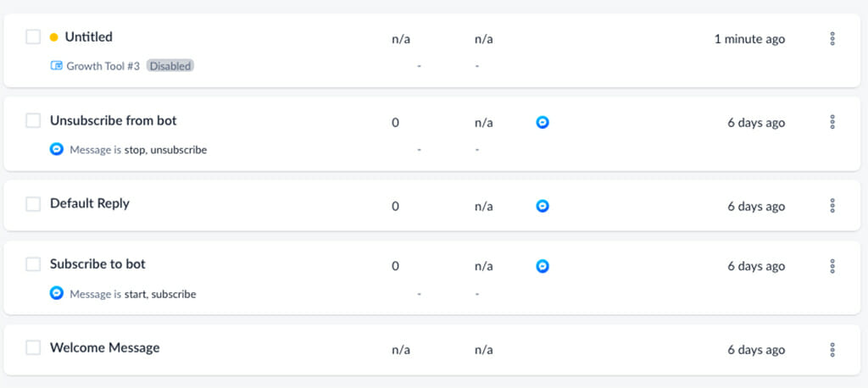The height and width of the screenshot is (388, 868).
Task: Click Messenger icon beside start, subscribe trigger
Action: pyautogui.click(x=57, y=293)
